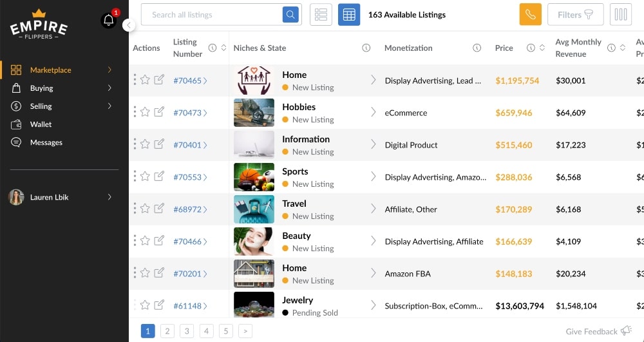644x342 pixels.
Task: Click info icon beside Monetization header
Action: [x=477, y=48]
